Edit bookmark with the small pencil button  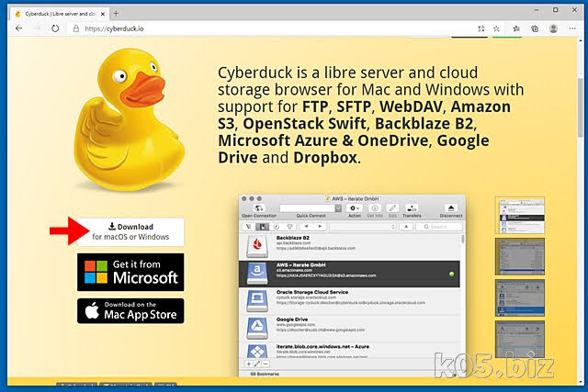pyautogui.click(x=257, y=364)
